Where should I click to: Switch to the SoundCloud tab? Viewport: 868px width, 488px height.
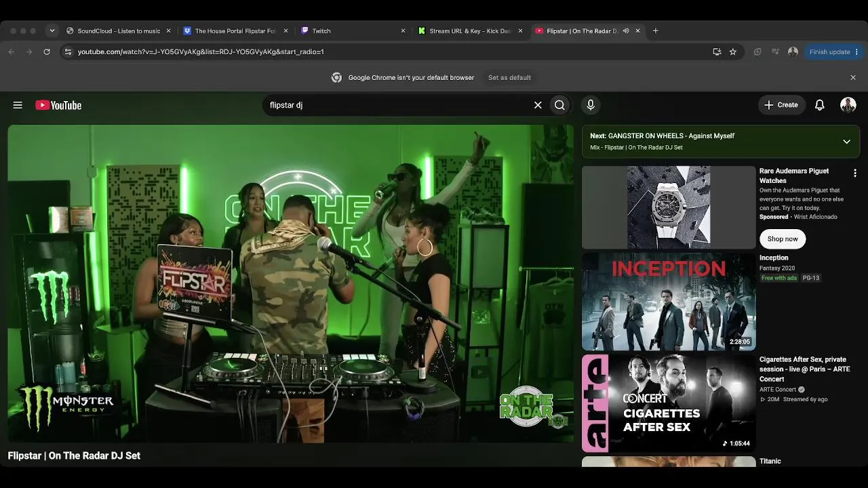coord(119,30)
